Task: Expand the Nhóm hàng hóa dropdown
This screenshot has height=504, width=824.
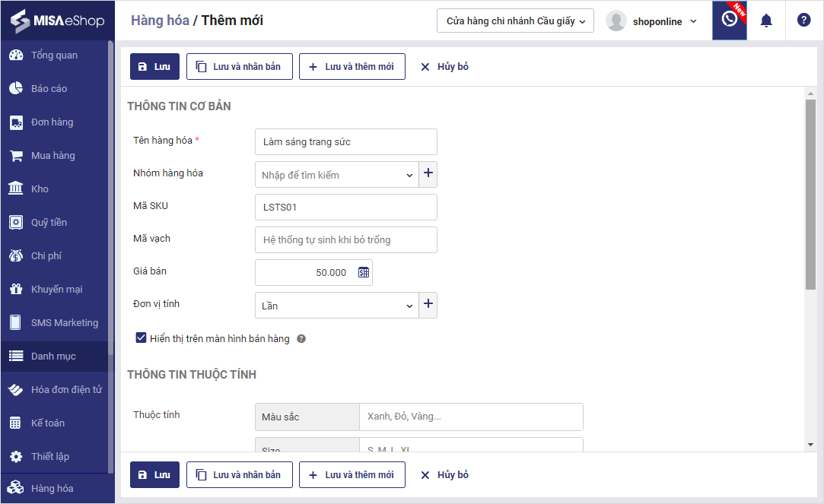Action: click(409, 175)
